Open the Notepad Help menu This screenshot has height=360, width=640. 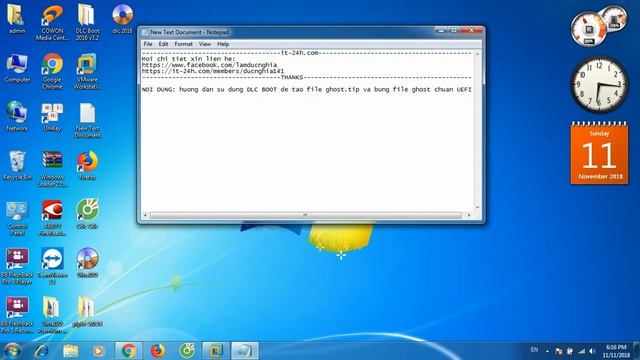223,44
